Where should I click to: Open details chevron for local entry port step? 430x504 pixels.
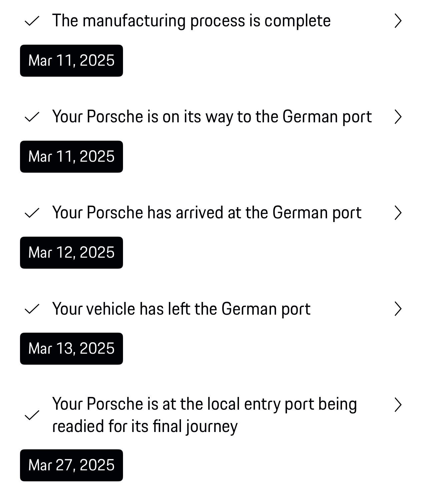click(x=398, y=405)
